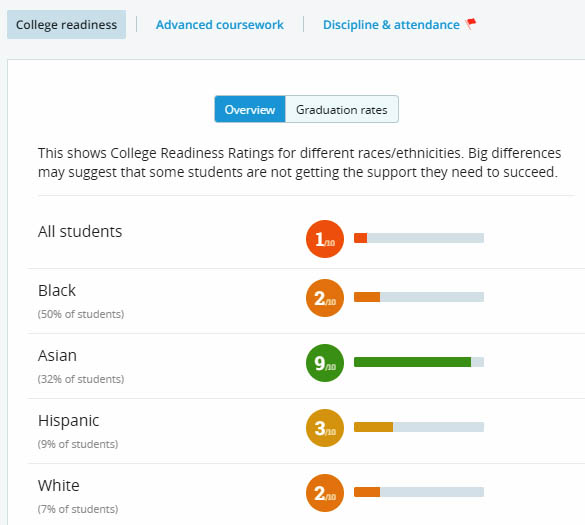Click the All students rating bar

[x=419, y=238]
